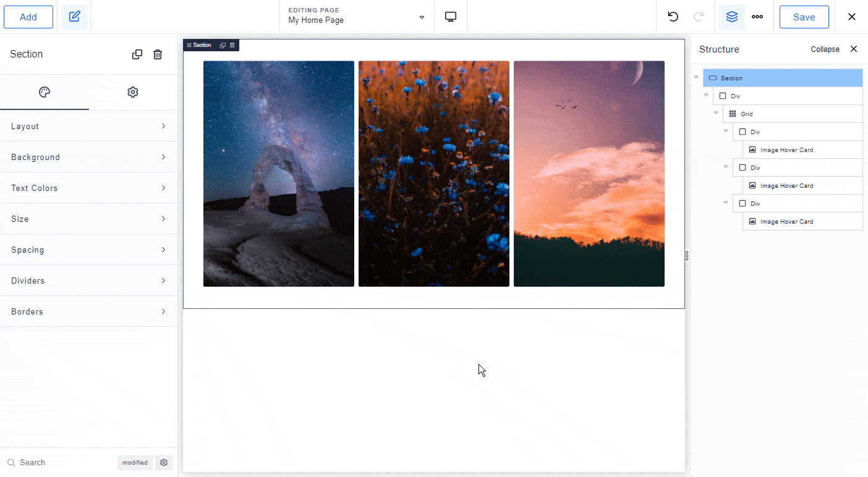Click the Grid icon in Structure tree
This screenshot has height=477, width=868.
(733, 114)
